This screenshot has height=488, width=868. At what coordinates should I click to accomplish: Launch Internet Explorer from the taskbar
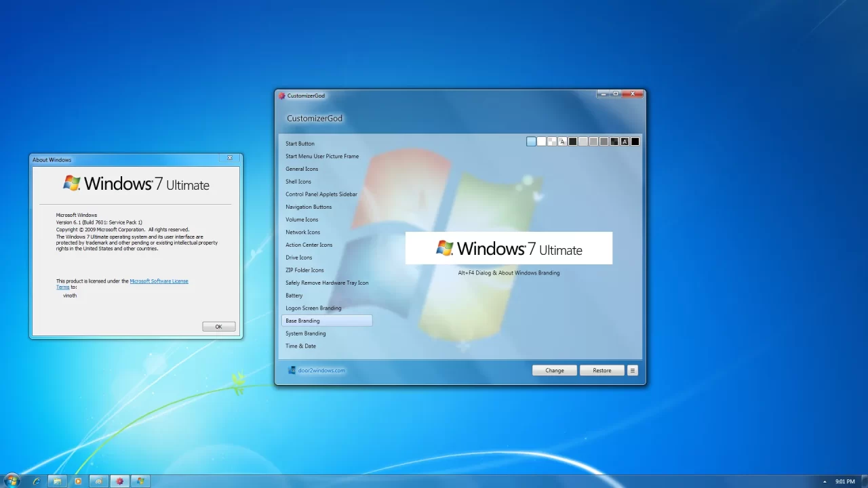click(36, 481)
